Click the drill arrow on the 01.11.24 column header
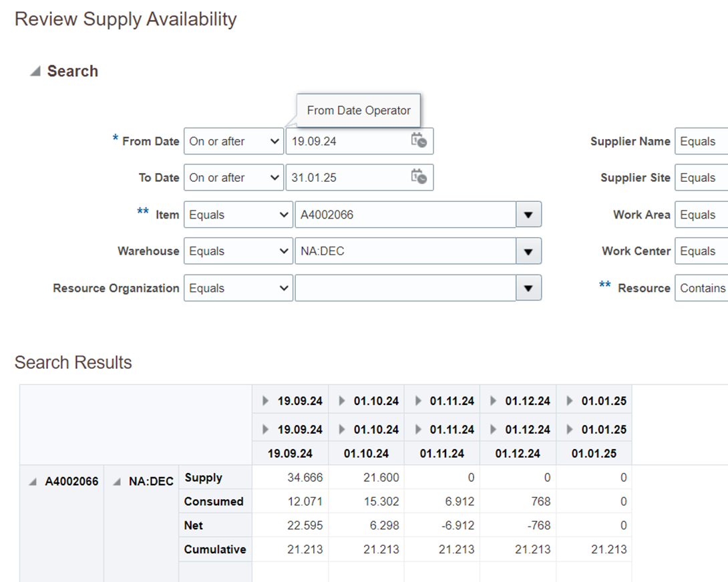The width and height of the screenshot is (728, 582). [x=418, y=400]
